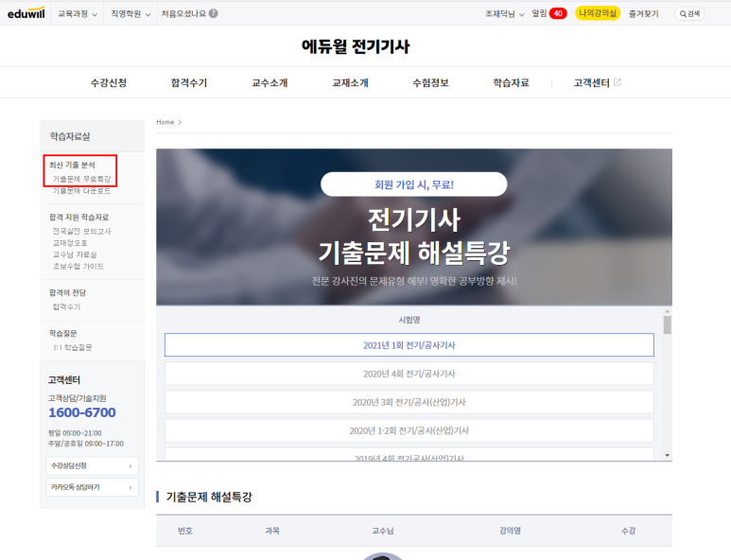Open 교재정오표 in sidebar

click(x=70, y=243)
